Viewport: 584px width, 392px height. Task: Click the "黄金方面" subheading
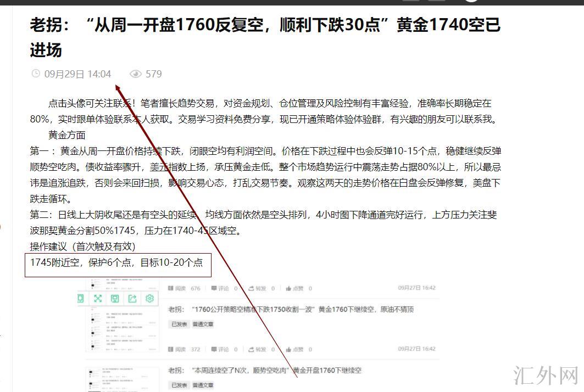click(67, 135)
